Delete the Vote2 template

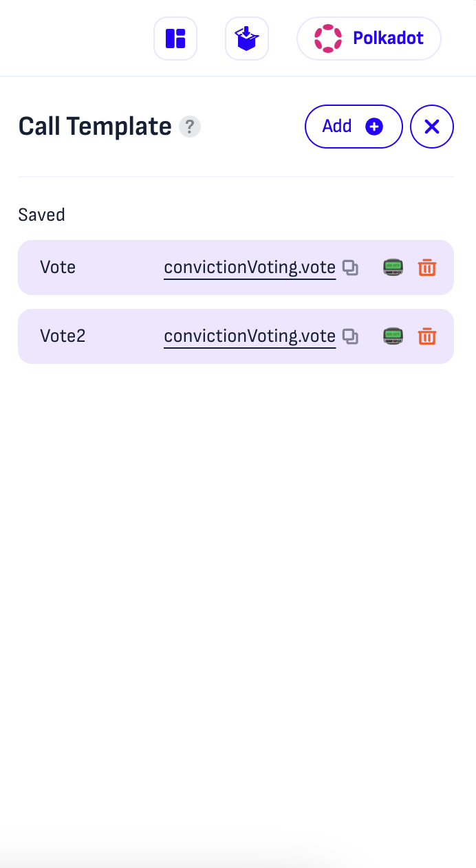(427, 336)
